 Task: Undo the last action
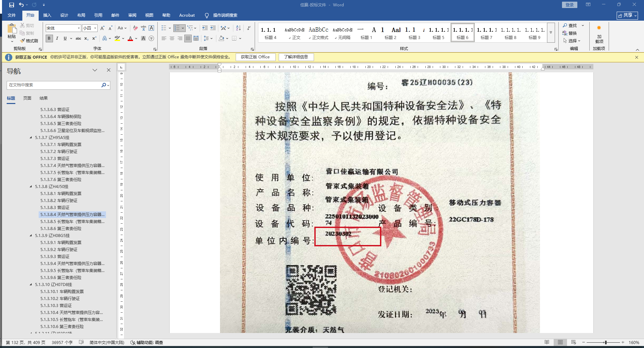click(21, 5)
